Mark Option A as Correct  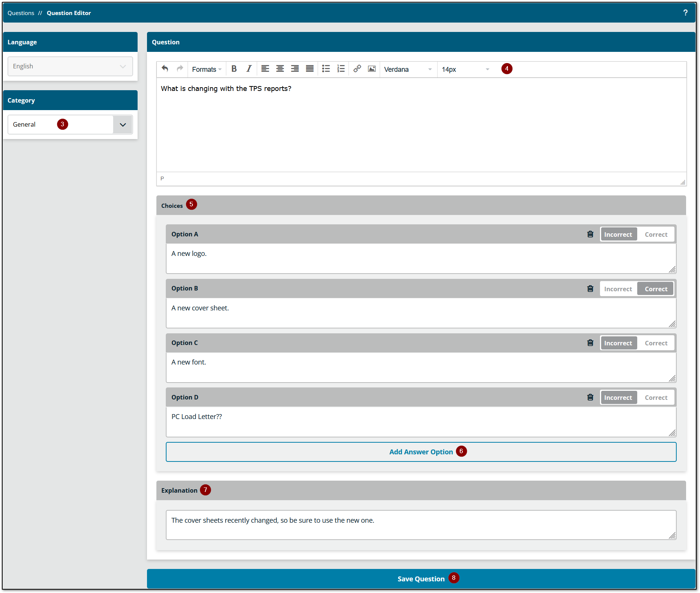(656, 234)
